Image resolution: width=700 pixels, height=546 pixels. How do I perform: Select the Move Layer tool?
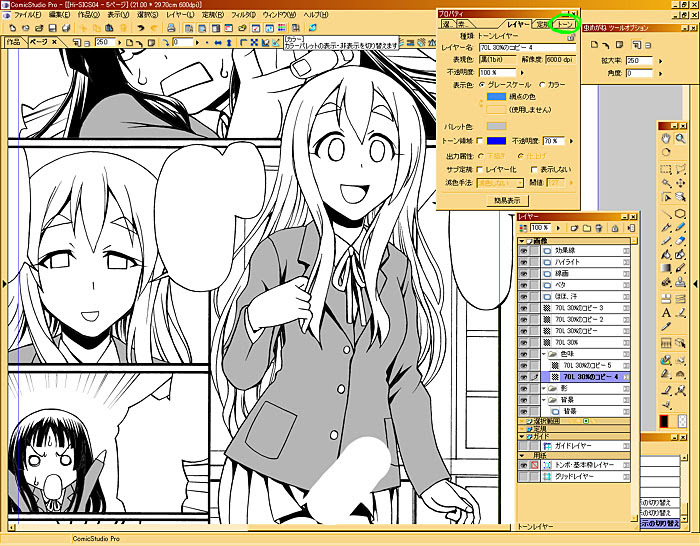tap(680, 183)
